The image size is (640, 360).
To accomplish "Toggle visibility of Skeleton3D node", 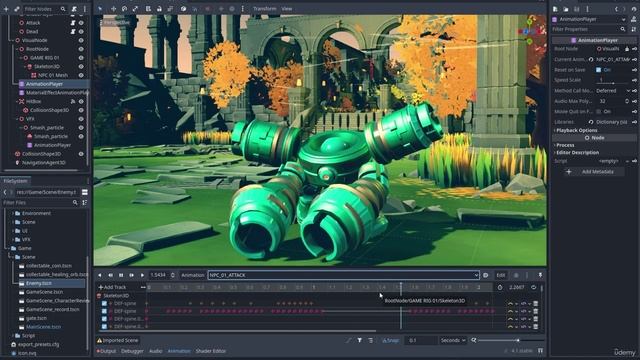I will click(x=81, y=67).
